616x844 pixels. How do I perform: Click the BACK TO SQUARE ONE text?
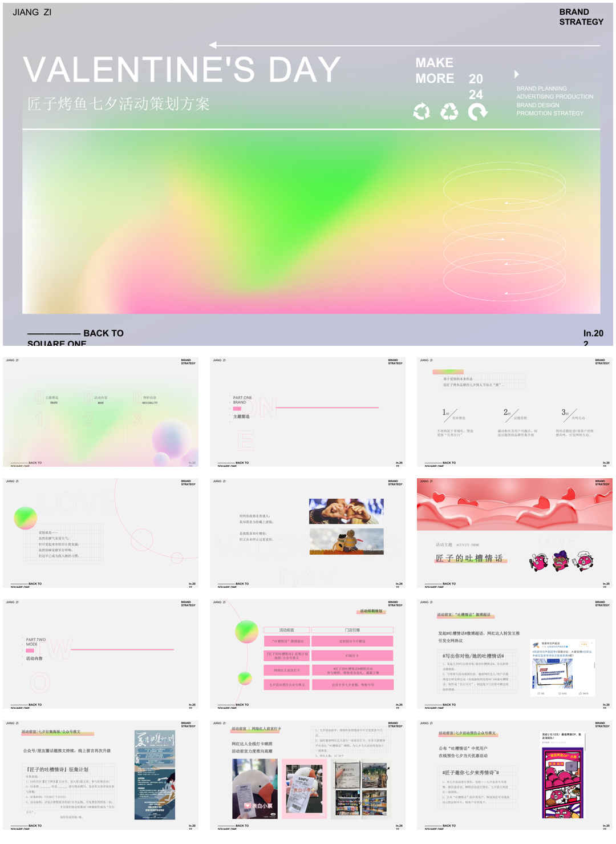[x=75, y=338]
